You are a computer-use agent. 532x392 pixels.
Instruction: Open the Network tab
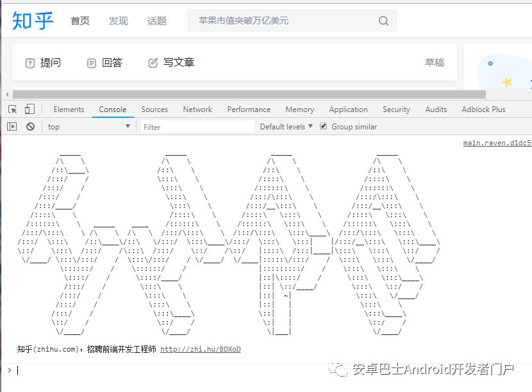197,109
